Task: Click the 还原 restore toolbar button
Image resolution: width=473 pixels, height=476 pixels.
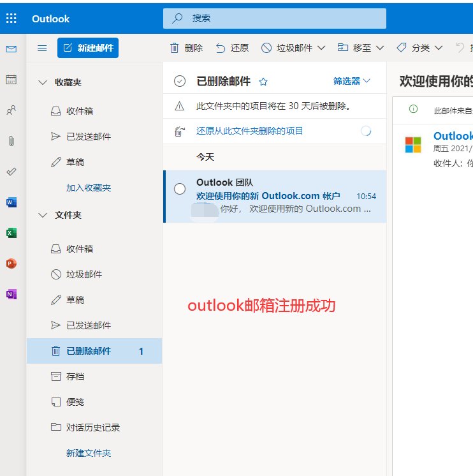Action: [232, 48]
